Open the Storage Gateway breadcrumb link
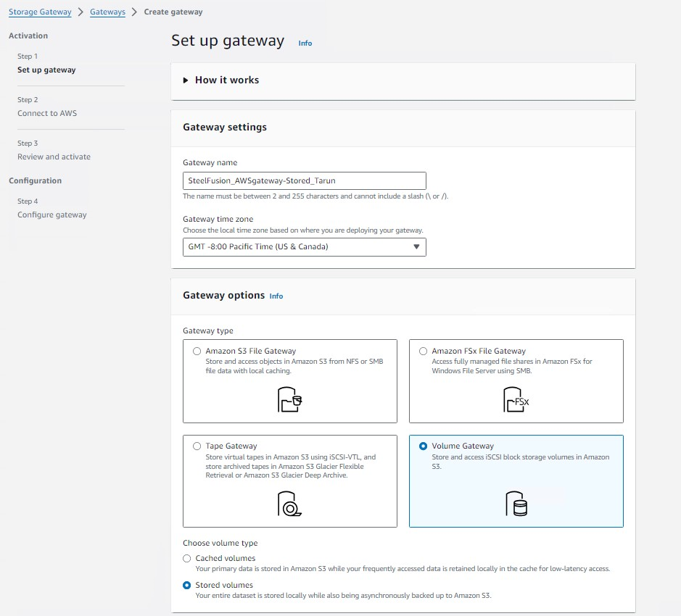681x616 pixels. click(40, 12)
